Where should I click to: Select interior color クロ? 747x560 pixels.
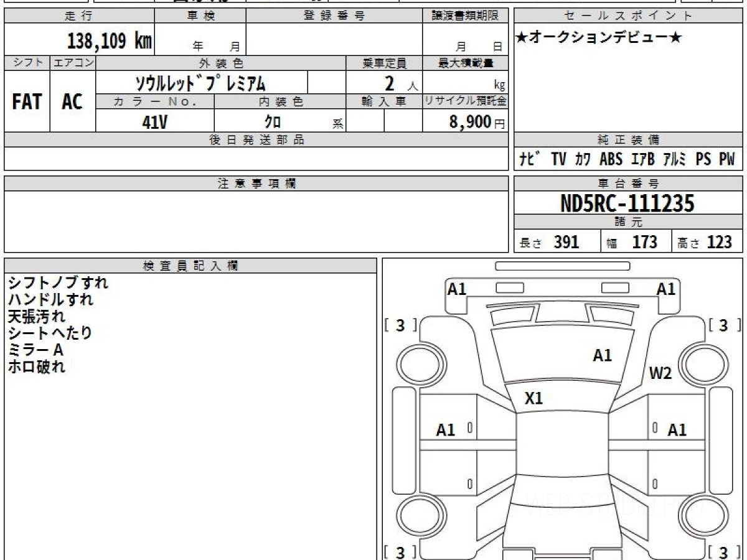(273, 122)
